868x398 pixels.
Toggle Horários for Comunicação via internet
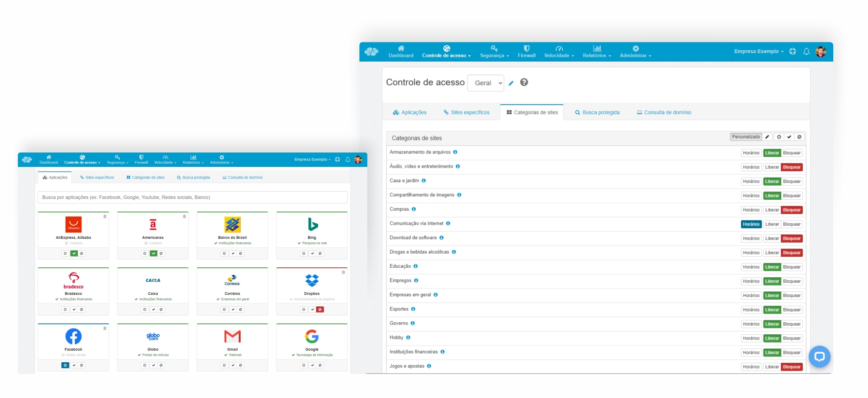751,224
